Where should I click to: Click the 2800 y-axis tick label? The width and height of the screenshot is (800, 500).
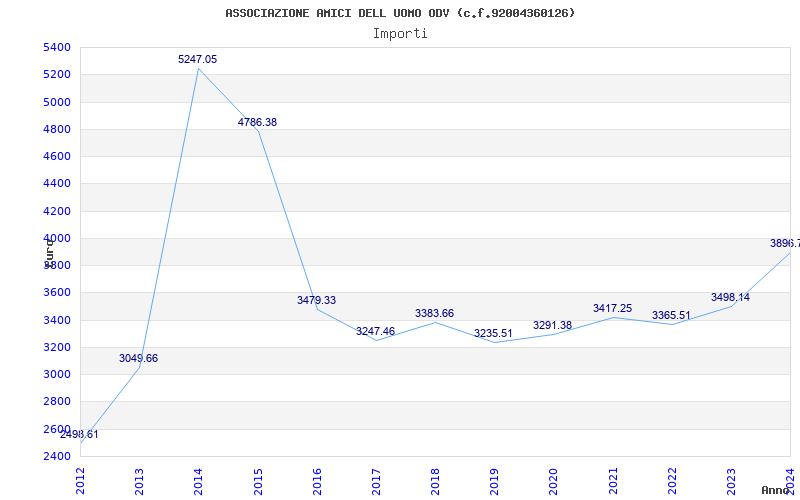tap(57, 402)
